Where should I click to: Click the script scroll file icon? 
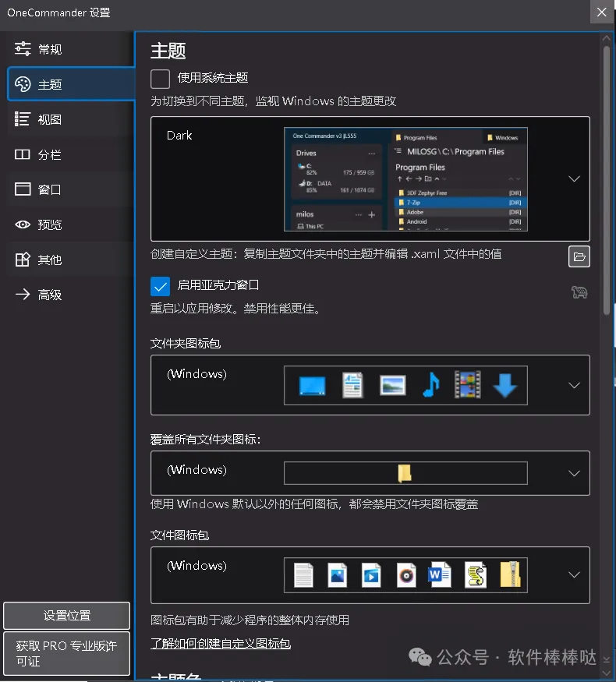click(476, 575)
